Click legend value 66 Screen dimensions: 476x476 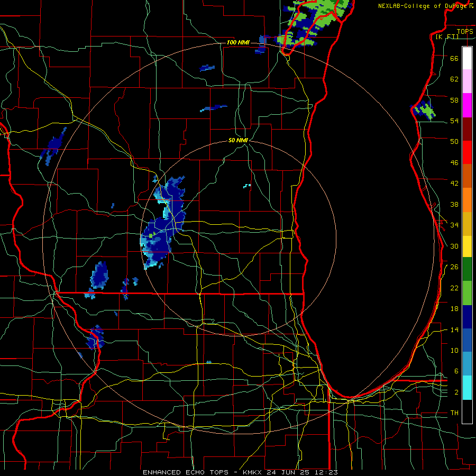(x=454, y=58)
